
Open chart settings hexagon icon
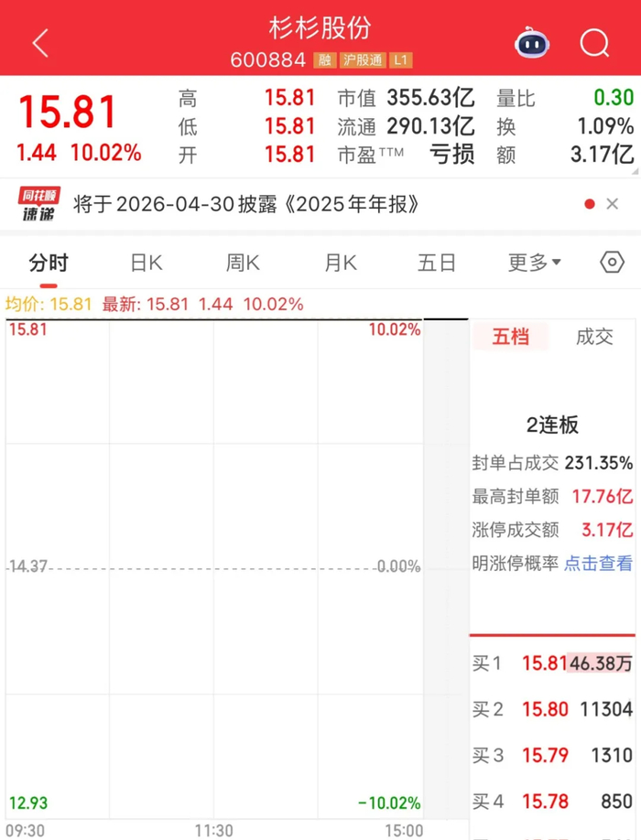click(612, 263)
